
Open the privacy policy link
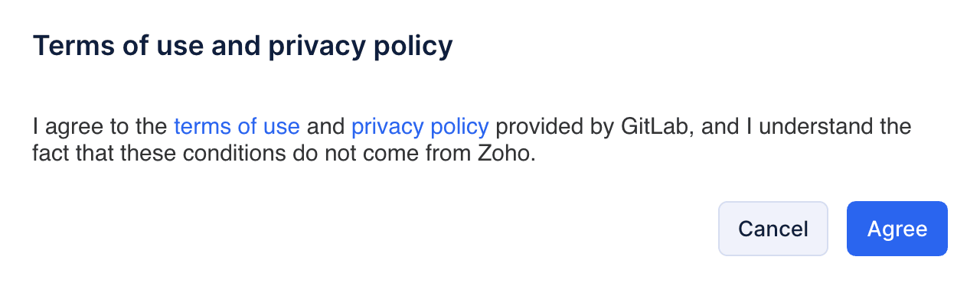tap(420, 126)
